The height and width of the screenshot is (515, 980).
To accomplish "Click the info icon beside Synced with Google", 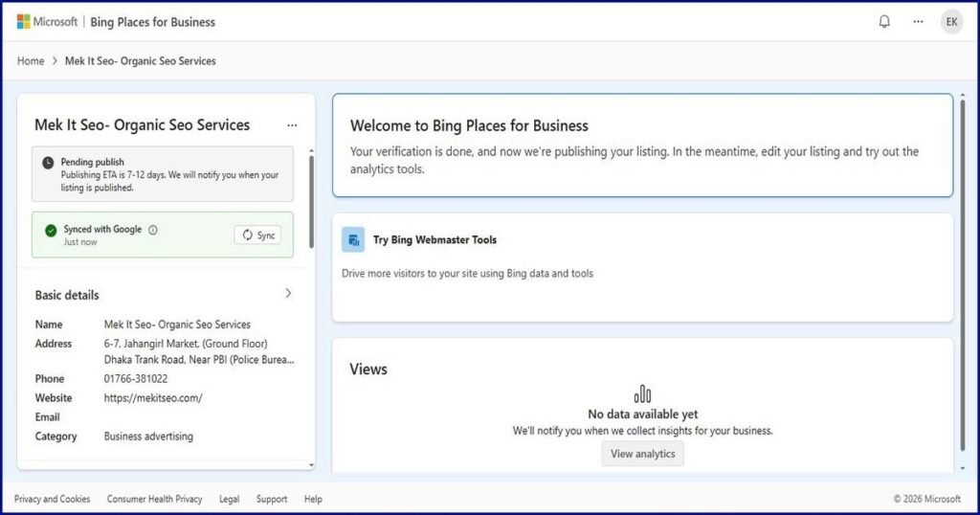I will coord(153,230).
